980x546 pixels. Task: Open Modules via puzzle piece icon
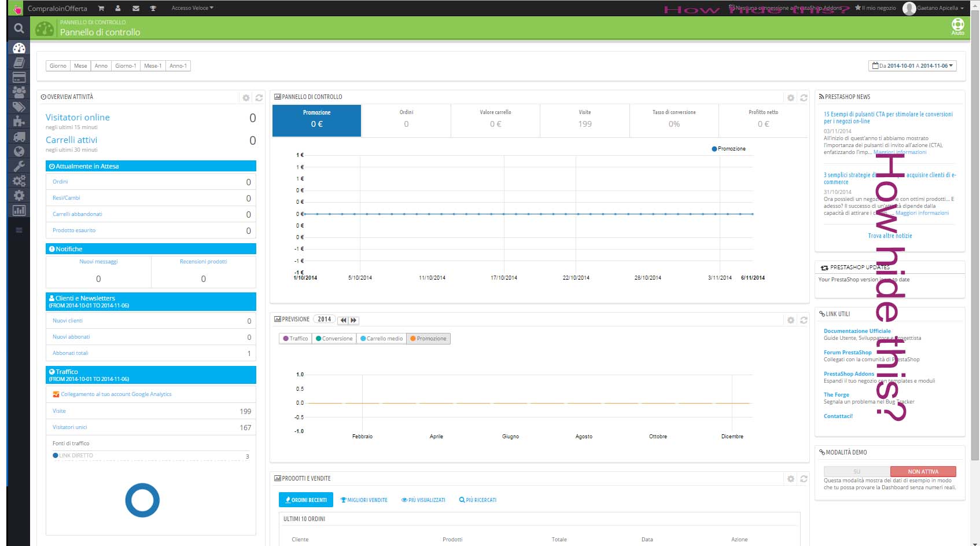[x=19, y=121]
